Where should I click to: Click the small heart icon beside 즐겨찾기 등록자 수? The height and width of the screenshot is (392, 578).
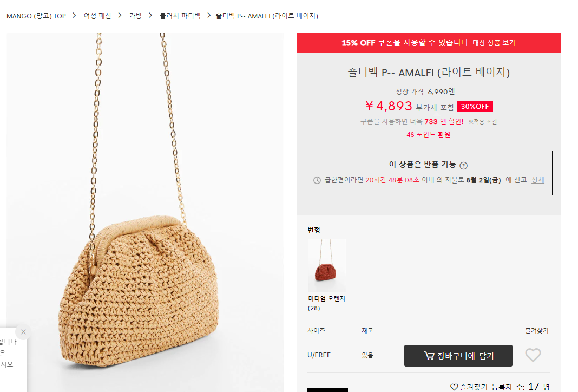(454, 387)
